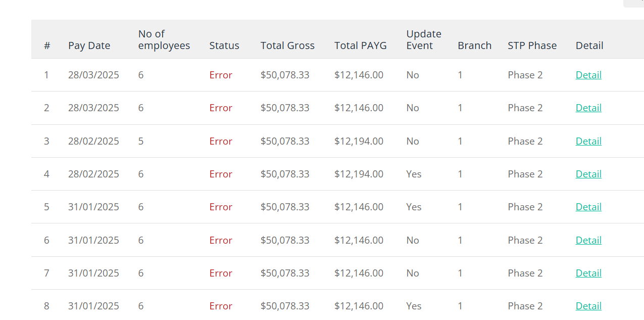Open Detail link for row 6

[x=588, y=240]
